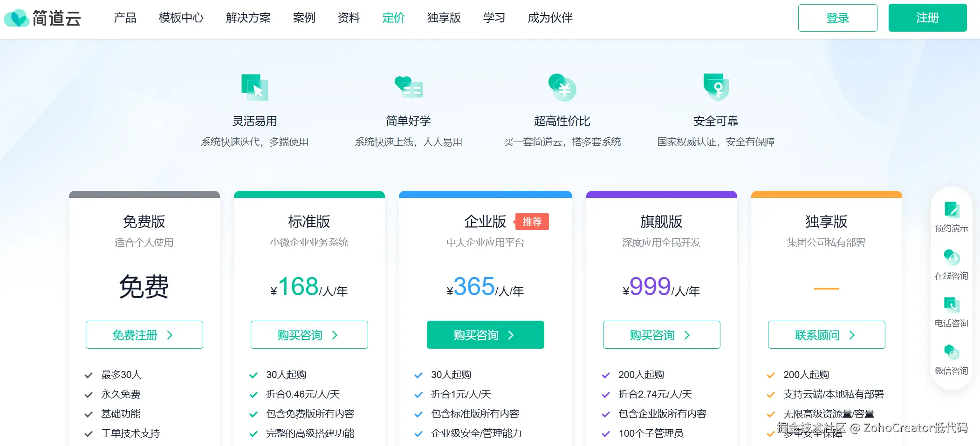
Task: Open the 成为伙伴 nav item
Action: (x=550, y=18)
